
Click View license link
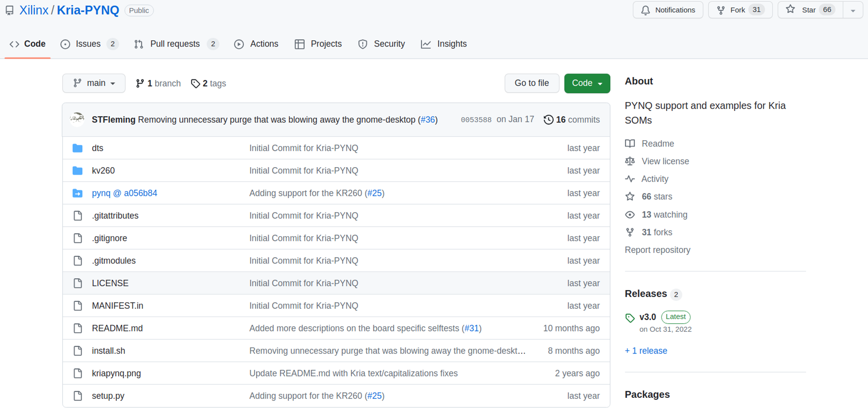(x=665, y=162)
